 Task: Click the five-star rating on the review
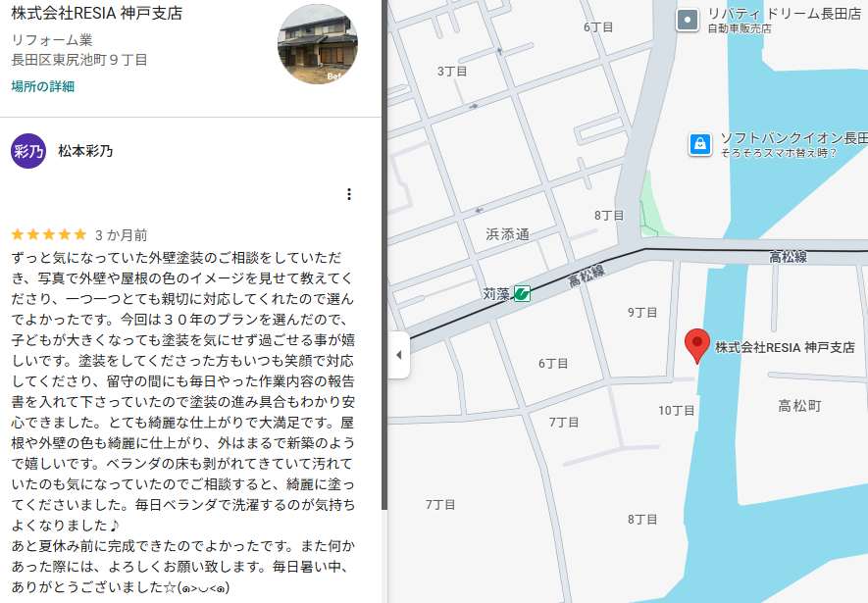tap(49, 235)
